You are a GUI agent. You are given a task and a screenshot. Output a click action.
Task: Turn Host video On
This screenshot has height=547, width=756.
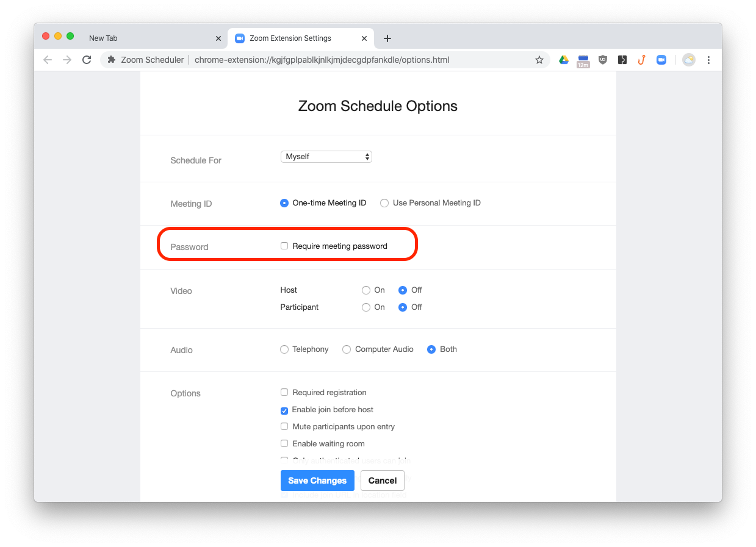click(366, 290)
